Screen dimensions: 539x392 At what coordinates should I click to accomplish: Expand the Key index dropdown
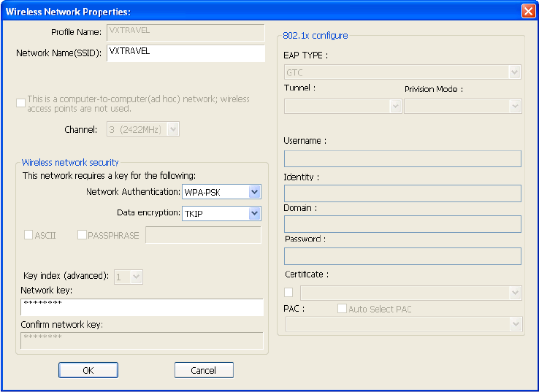pos(137,277)
